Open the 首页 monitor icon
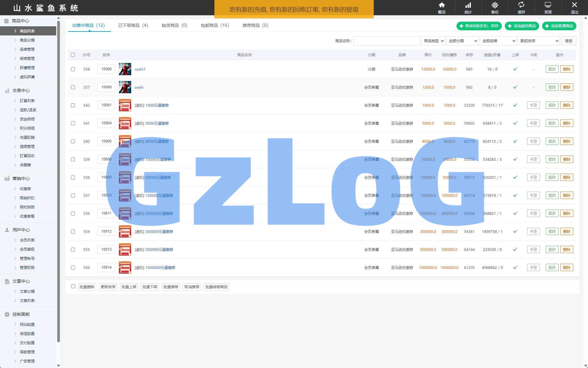Image resolution: width=588 pixels, height=368 pixels. tap(548, 5)
